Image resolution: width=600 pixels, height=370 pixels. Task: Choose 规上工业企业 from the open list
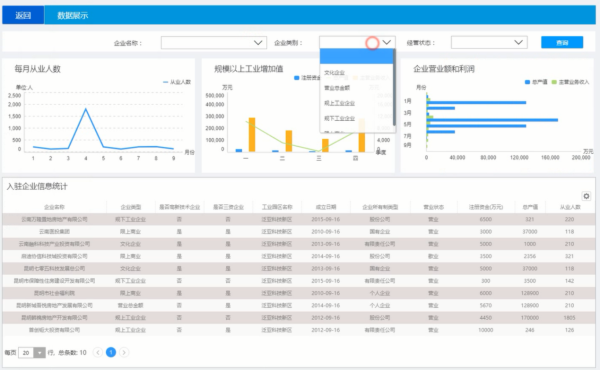339,103
